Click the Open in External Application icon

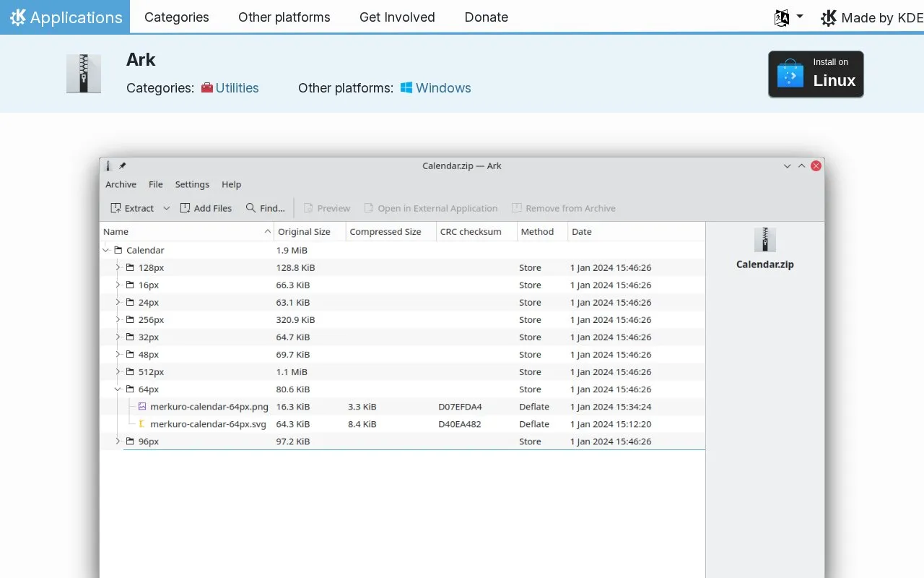pos(370,208)
